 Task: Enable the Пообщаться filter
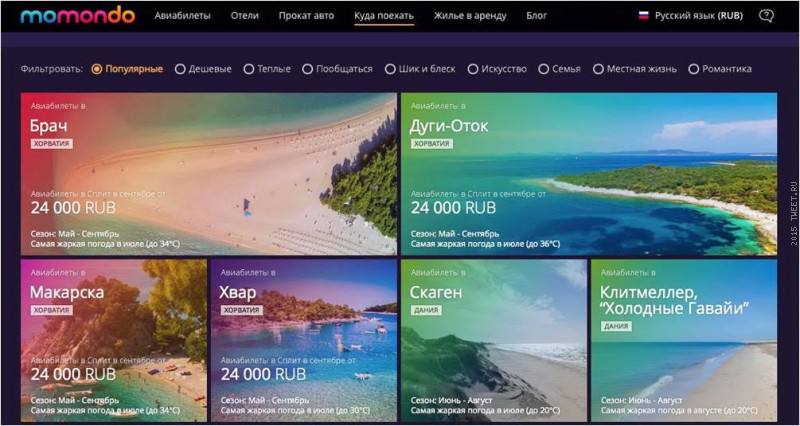click(x=337, y=69)
